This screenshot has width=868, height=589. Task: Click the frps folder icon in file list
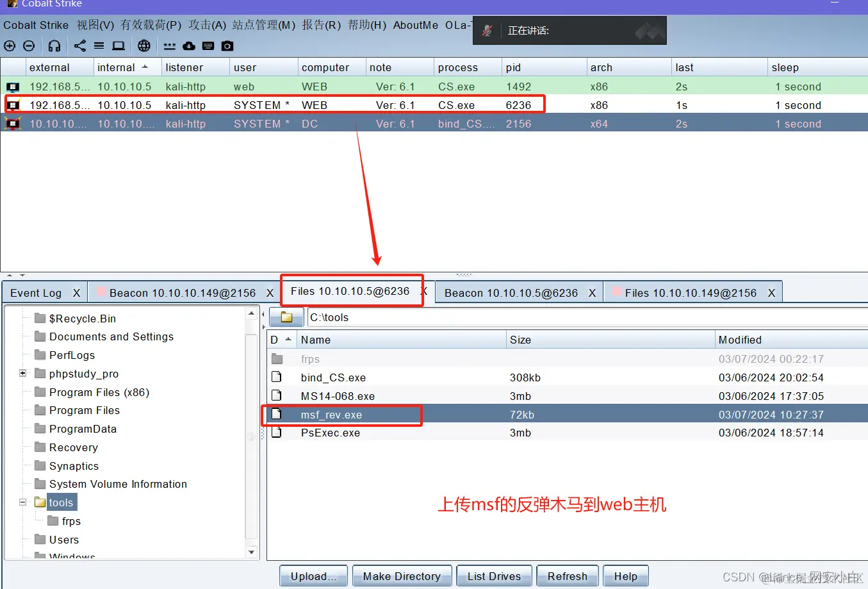click(x=277, y=359)
